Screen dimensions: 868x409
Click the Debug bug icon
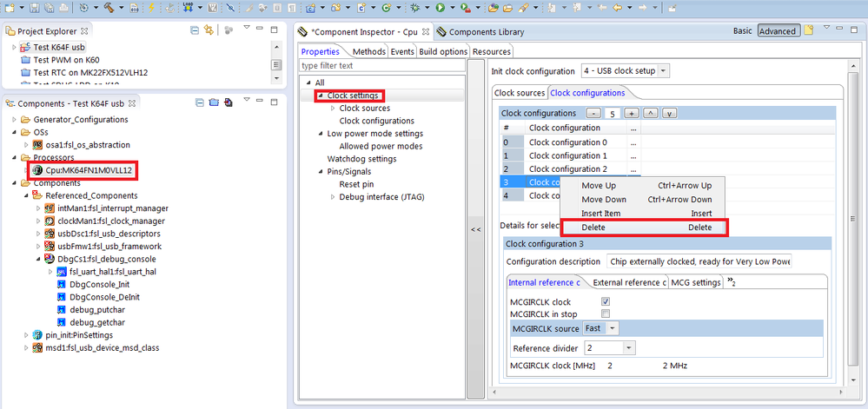[x=414, y=8]
